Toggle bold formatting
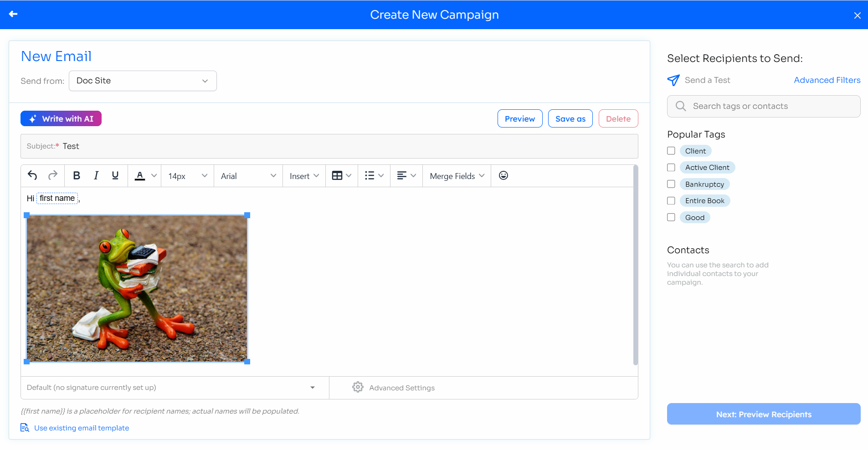Image resolution: width=868 pixels, height=450 pixels. click(x=77, y=175)
